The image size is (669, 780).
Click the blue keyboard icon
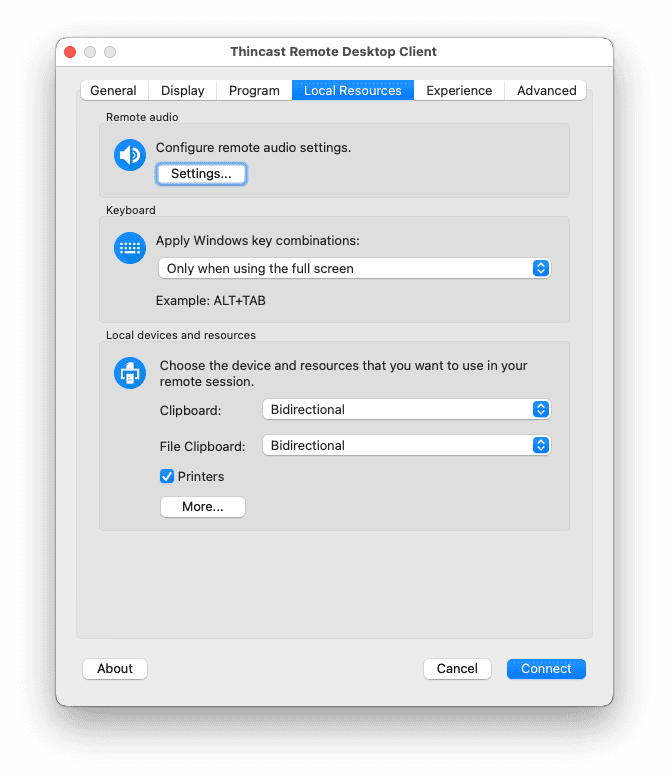[130, 248]
